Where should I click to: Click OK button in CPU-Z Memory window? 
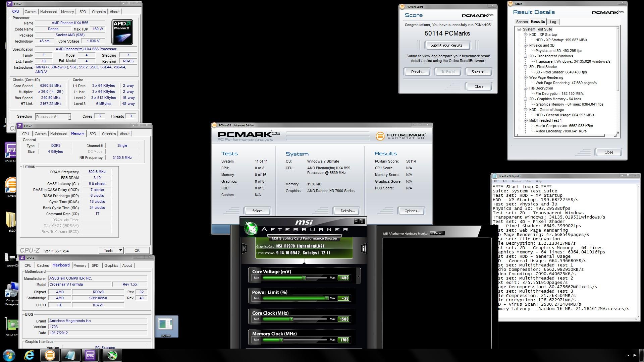point(137,250)
